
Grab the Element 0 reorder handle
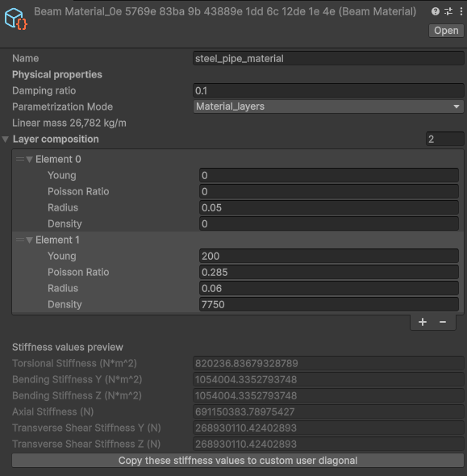[20, 159]
